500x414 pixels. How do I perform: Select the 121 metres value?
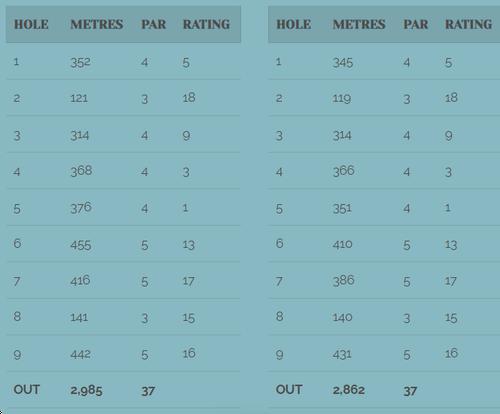(x=79, y=98)
